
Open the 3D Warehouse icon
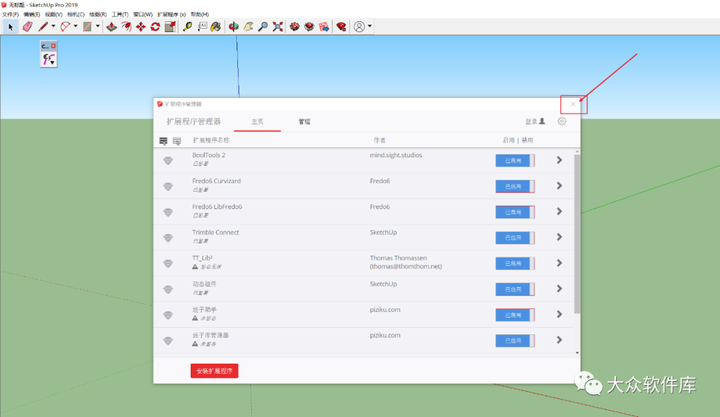click(x=295, y=27)
